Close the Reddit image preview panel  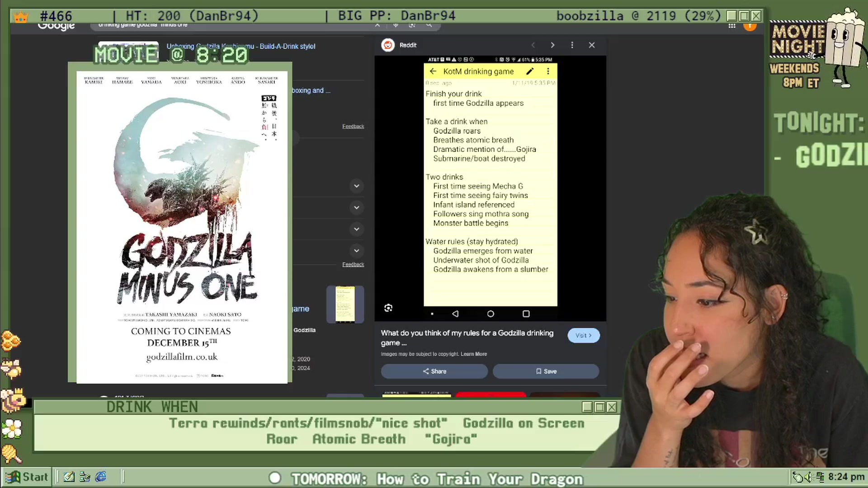click(x=592, y=45)
